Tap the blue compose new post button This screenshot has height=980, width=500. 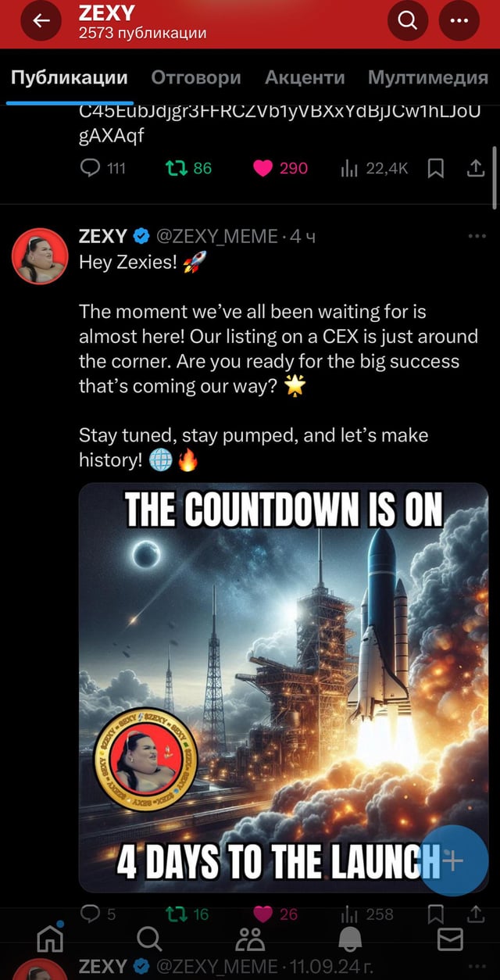click(x=454, y=860)
